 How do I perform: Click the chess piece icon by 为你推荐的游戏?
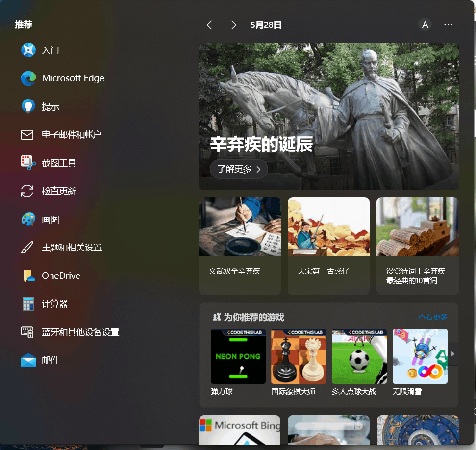217,317
